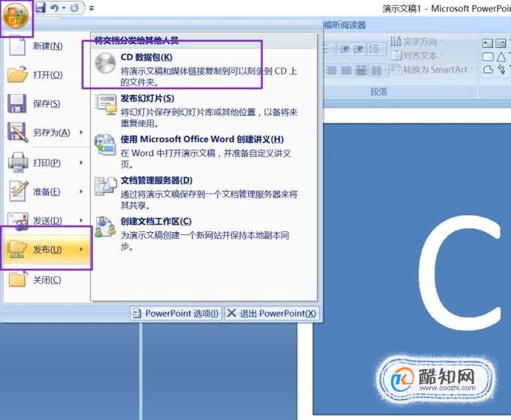This screenshot has width=511, height=420.
Task: Click 转换为 SmartArt button
Action: (x=432, y=70)
